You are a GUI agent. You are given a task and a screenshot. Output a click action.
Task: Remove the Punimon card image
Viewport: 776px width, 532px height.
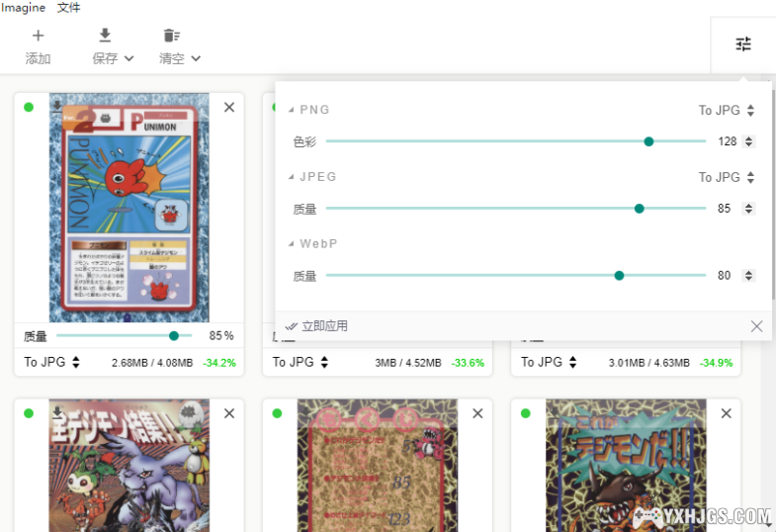(229, 108)
